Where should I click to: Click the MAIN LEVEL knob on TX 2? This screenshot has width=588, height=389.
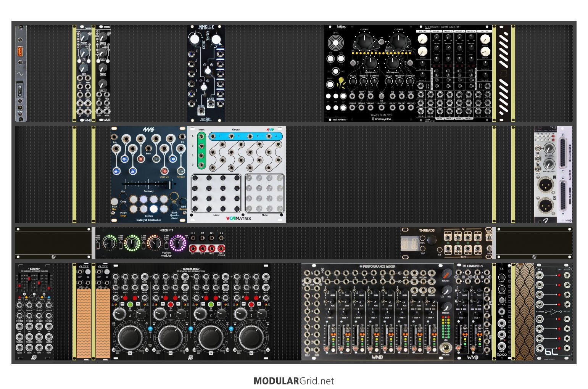pos(549,164)
